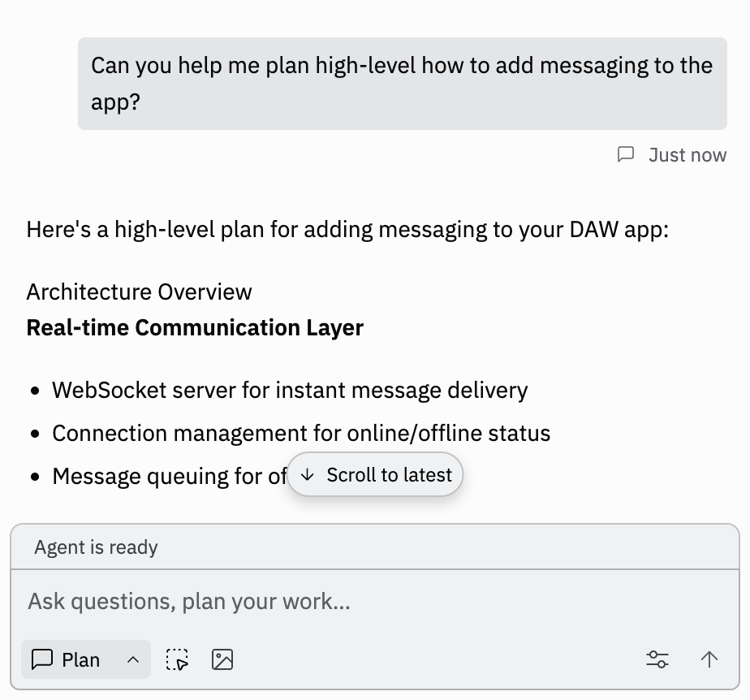Click the WebSocket server bullet item
The height and width of the screenshot is (700, 750).
pyautogui.click(x=290, y=390)
